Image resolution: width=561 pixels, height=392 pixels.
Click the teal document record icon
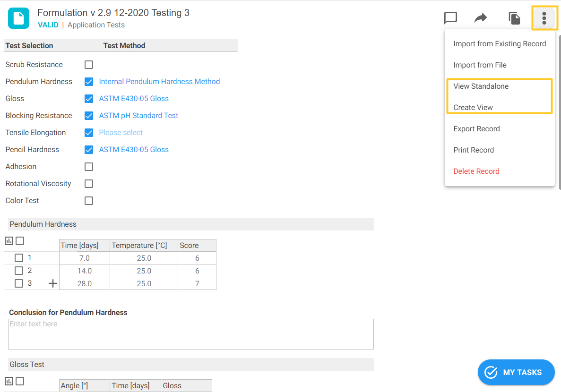tap(18, 18)
